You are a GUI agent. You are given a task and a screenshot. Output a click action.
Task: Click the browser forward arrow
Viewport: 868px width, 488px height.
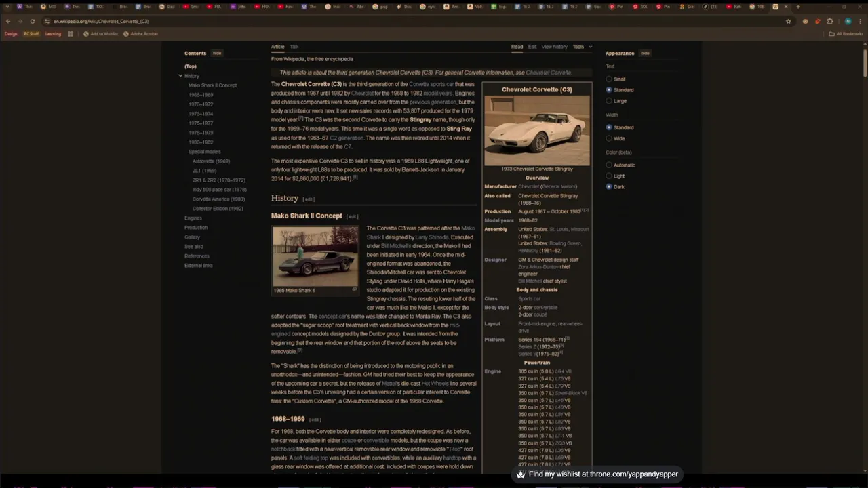click(x=20, y=21)
